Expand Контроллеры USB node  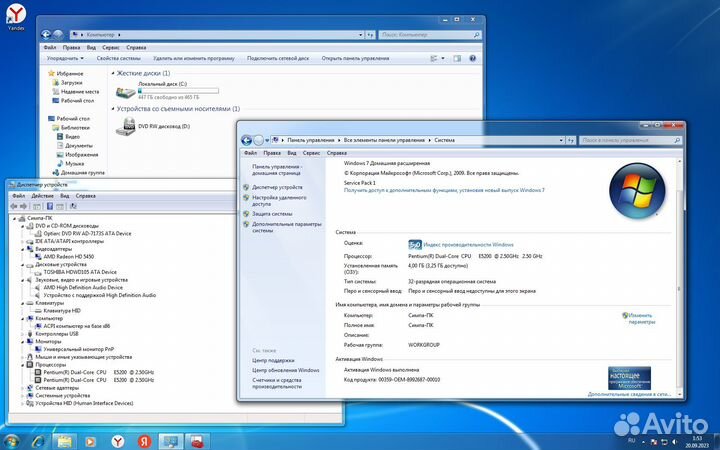(22, 334)
